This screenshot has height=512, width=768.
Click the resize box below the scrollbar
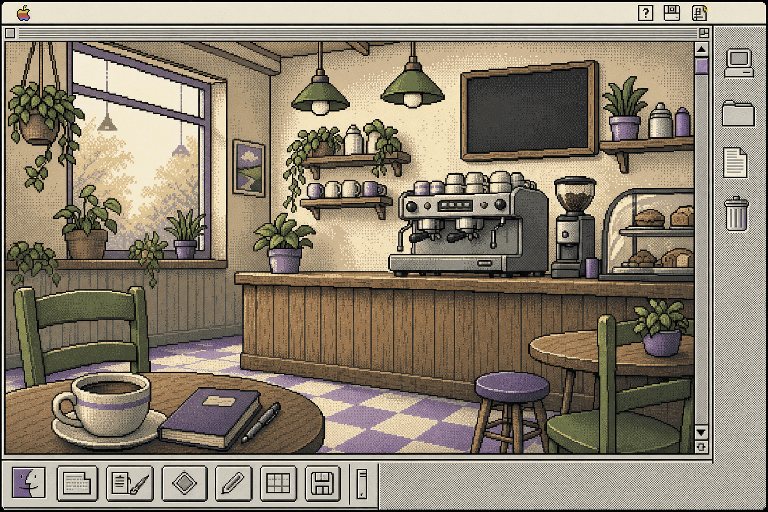[702, 446]
